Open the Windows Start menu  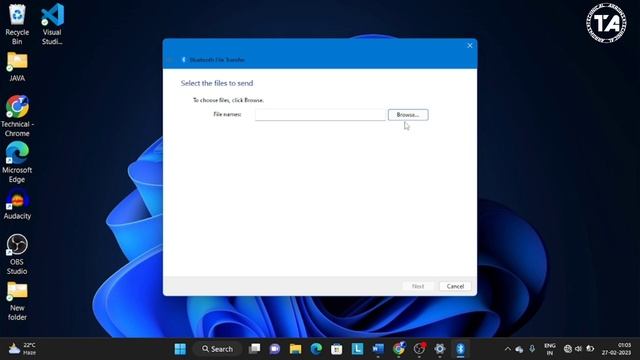180,349
